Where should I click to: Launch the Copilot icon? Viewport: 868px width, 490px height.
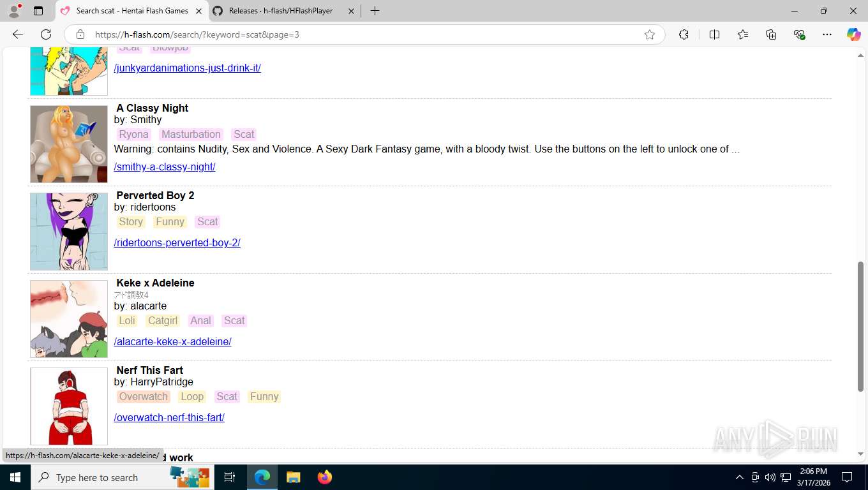(853, 34)
